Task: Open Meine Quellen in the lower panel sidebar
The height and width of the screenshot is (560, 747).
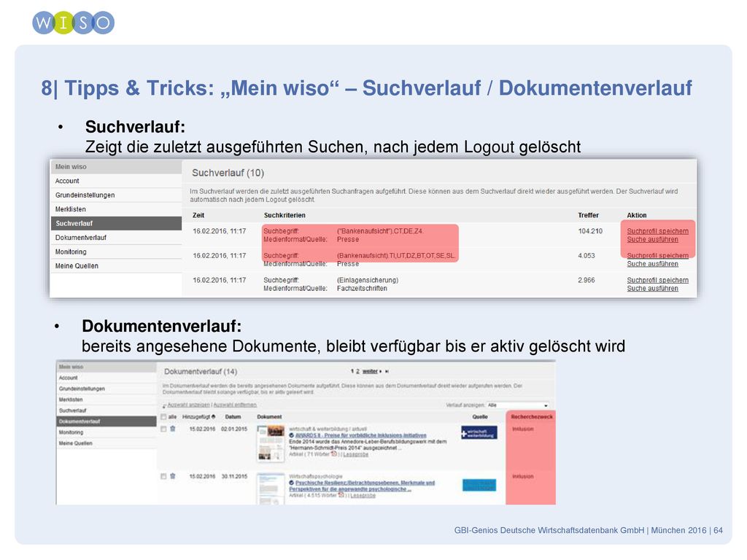Action: pyautogui.click(x=75, y=443)
